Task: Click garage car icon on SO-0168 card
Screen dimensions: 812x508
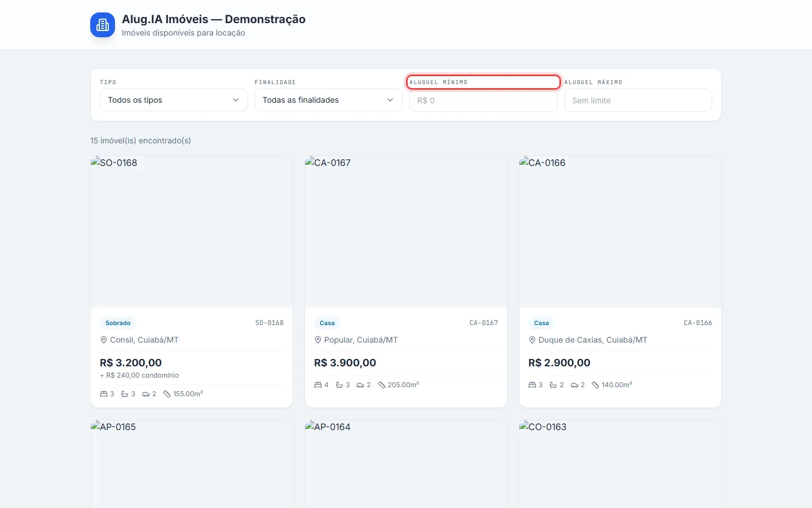Action: pyautogui.click(x=146, y=394)
